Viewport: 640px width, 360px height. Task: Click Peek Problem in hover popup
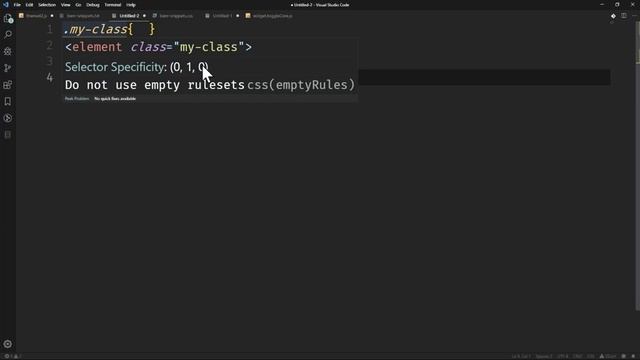click(x=77, y=99)
